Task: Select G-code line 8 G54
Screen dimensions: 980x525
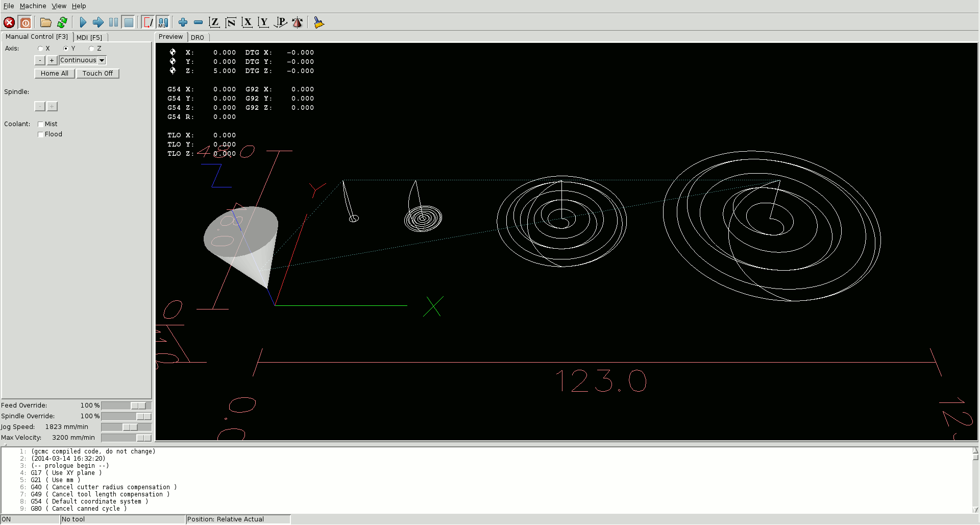Action: (x=89, y=502)
